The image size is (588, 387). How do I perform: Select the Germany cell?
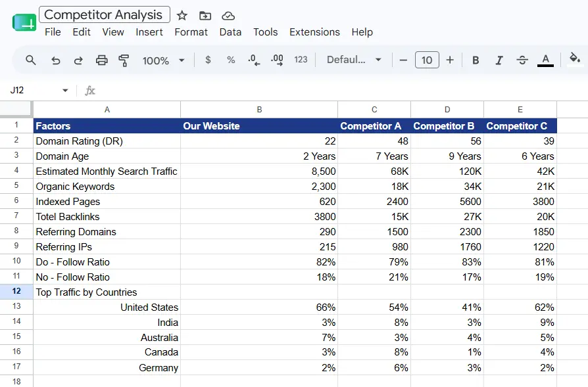pyautogui.click(x=107, y=367)
